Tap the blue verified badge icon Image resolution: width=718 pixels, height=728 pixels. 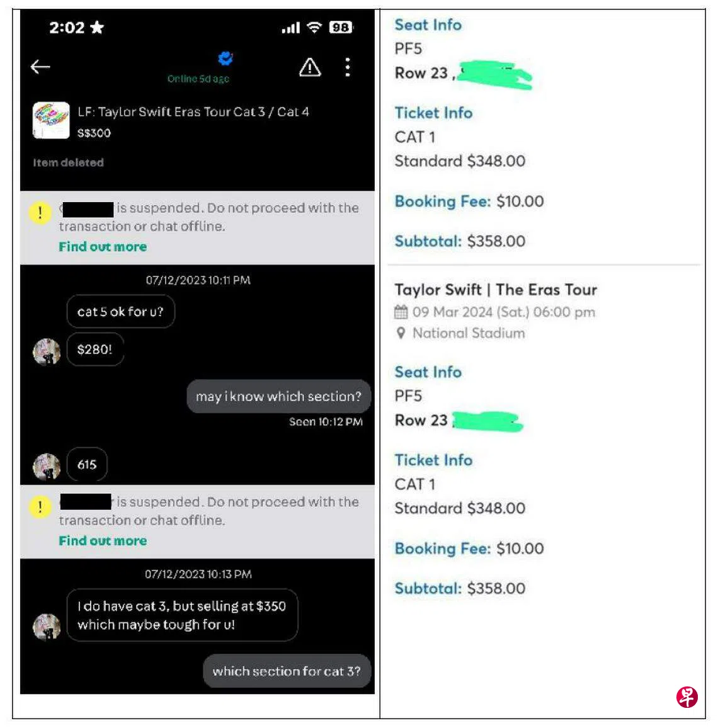(x=225, y=59)
